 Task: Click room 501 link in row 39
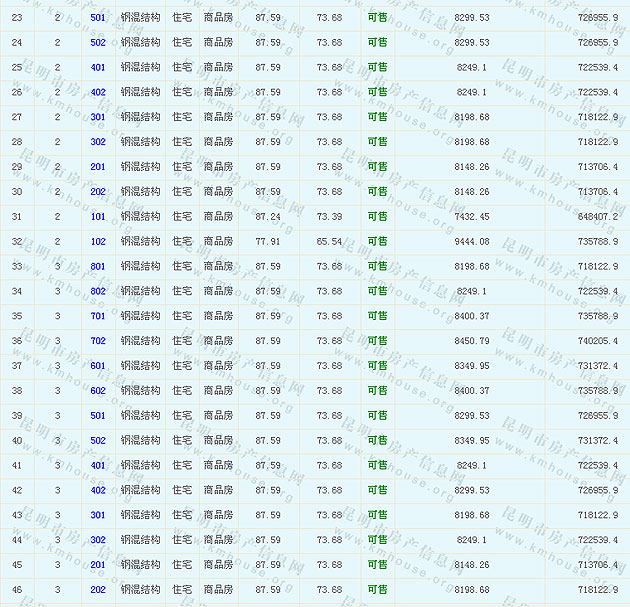97,416
